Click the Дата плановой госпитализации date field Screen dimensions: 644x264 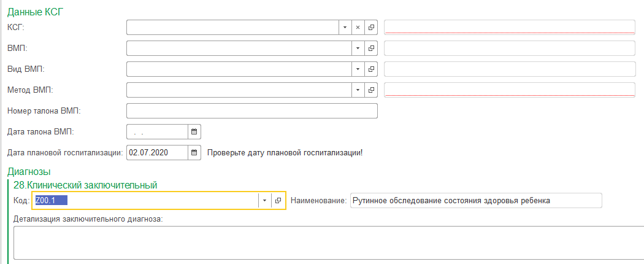pos(156,152)
